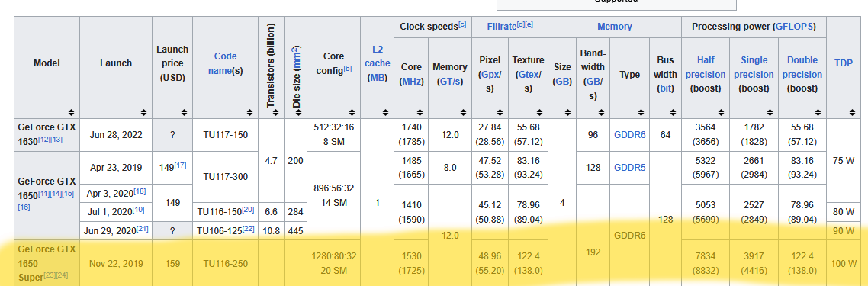Open the TDP header link
Image resolution: width=868 pixels, height=286 pixels.
(843, 63)
